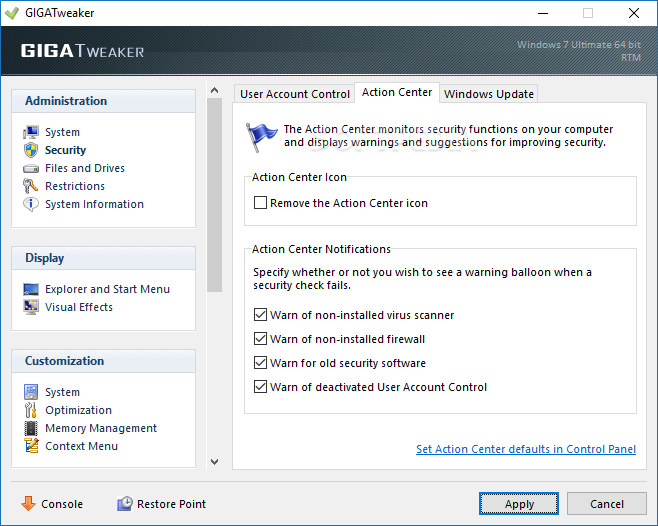658x526 pixels.
Task: Click the Context Menu pencil icon
Action: 31,446
